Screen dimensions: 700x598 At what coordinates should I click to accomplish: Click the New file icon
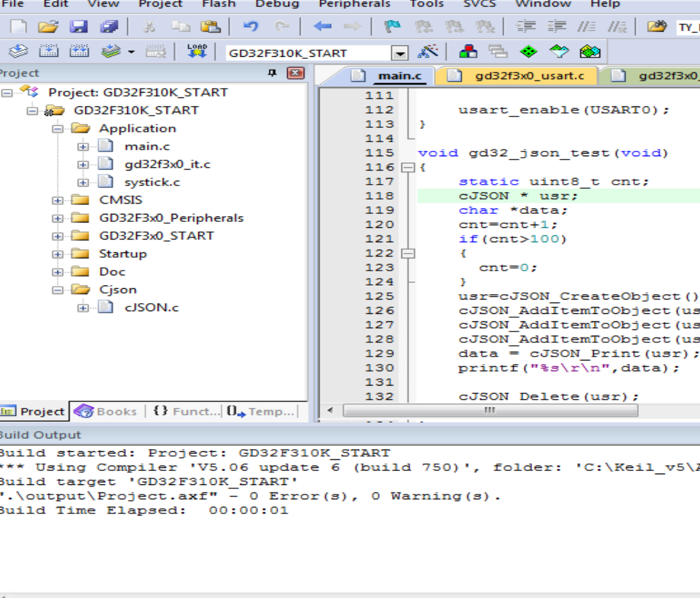pyautogui.click(x=18, y=27)
